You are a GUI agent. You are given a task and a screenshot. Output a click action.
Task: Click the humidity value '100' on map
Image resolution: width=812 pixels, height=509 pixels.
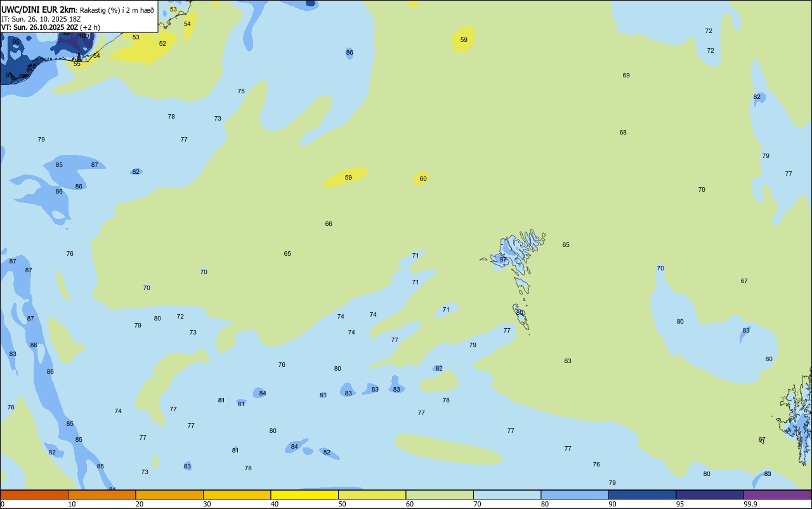point(83,36)
